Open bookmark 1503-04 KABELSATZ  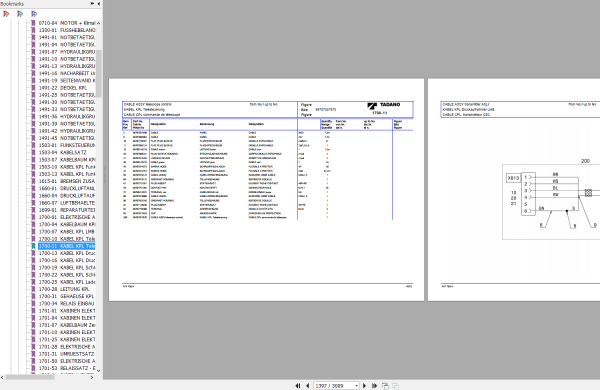click(62, 152)
